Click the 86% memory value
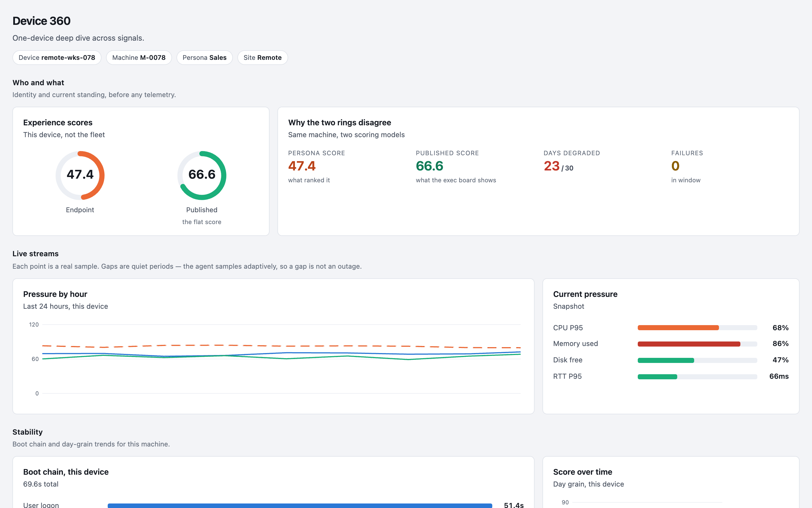 click(x=780, y=344)
